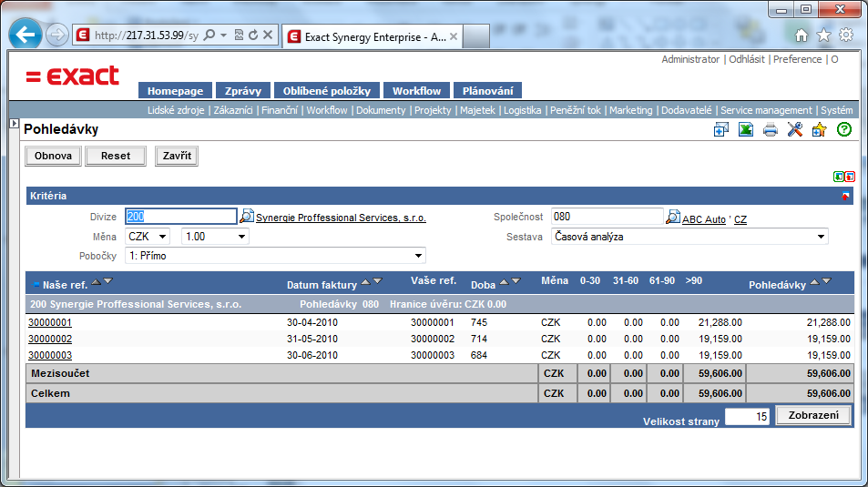
Task: Open the Workflow main tab
Action: [x=416, y=91]
